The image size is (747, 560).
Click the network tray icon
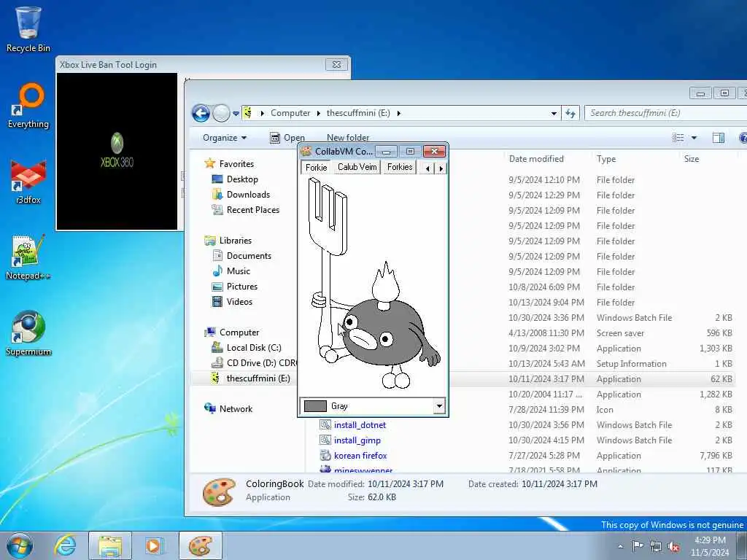point(656,546)
